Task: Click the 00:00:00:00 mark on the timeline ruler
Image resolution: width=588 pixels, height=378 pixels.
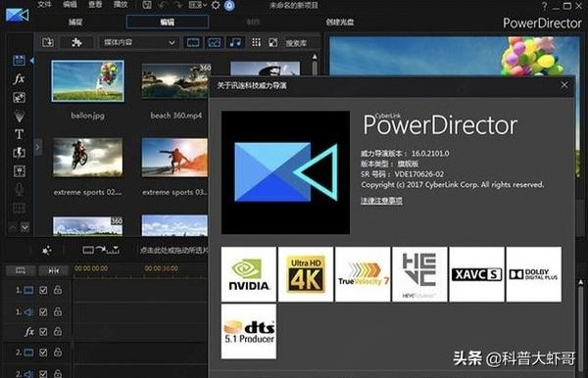Action: 91,268
